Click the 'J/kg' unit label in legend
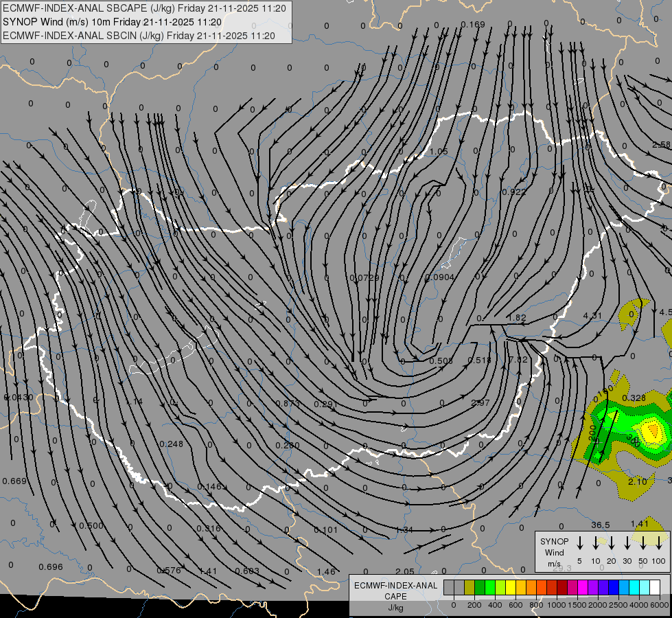672x618 pixels. click(395, 608)
